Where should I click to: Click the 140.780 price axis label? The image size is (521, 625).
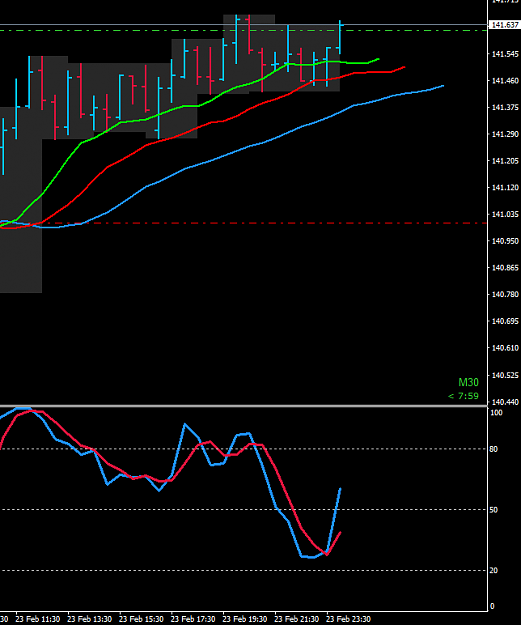(x=505, y=294)
